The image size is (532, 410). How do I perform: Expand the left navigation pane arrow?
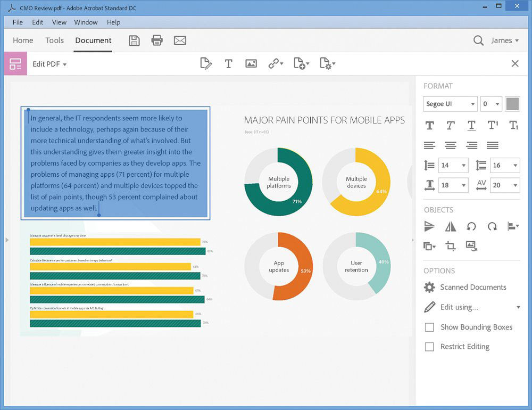(7, 240)
